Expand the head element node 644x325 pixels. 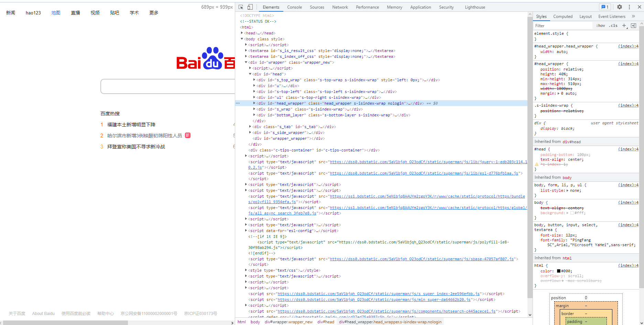(x=242, y=33)
